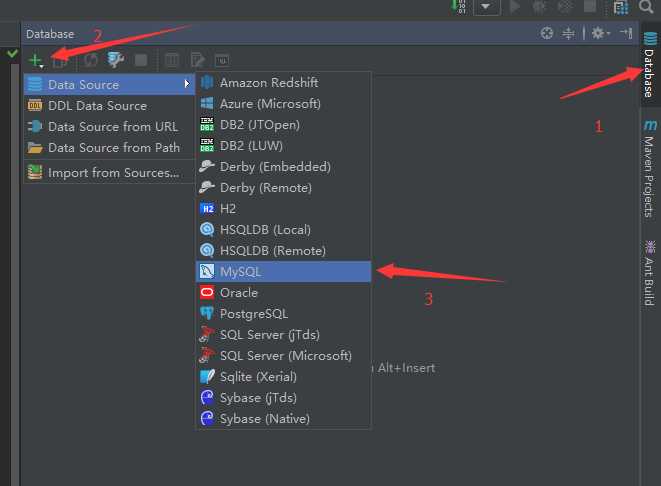Screen dimensions: 661x486
Task: Choose Sybase (Native) entry
Action: (284, 419)
